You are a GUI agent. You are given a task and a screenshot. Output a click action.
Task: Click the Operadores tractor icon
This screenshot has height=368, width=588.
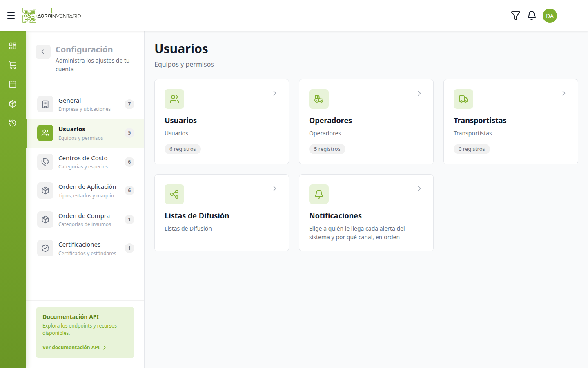point(319,99)
